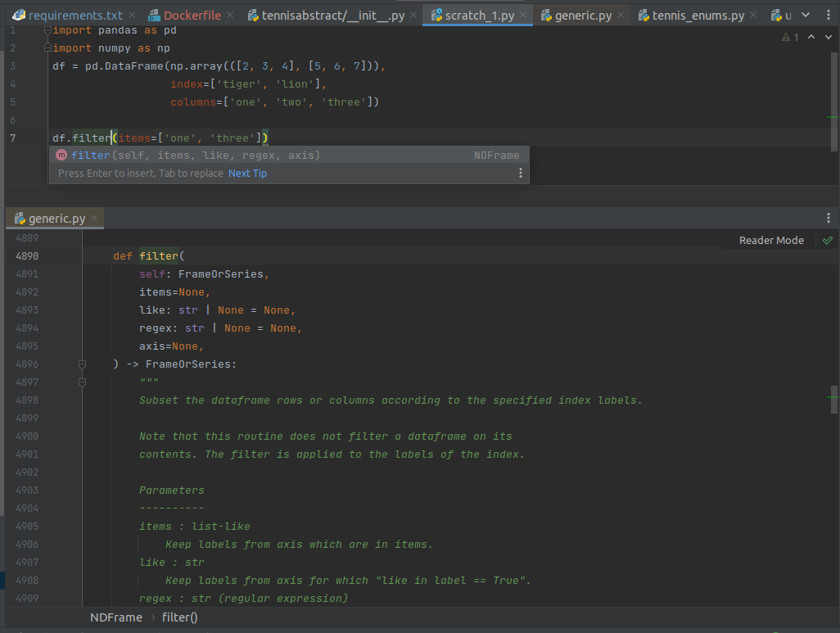Click NDFrame label in completion popup
The height and width of the screenshot is (633, 840).
click(496, 156)
